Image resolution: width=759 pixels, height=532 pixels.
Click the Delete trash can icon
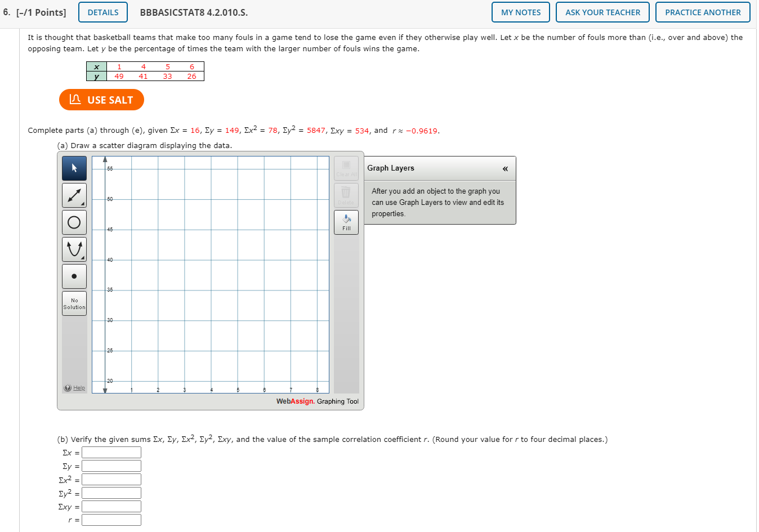(x=346, y=195)
